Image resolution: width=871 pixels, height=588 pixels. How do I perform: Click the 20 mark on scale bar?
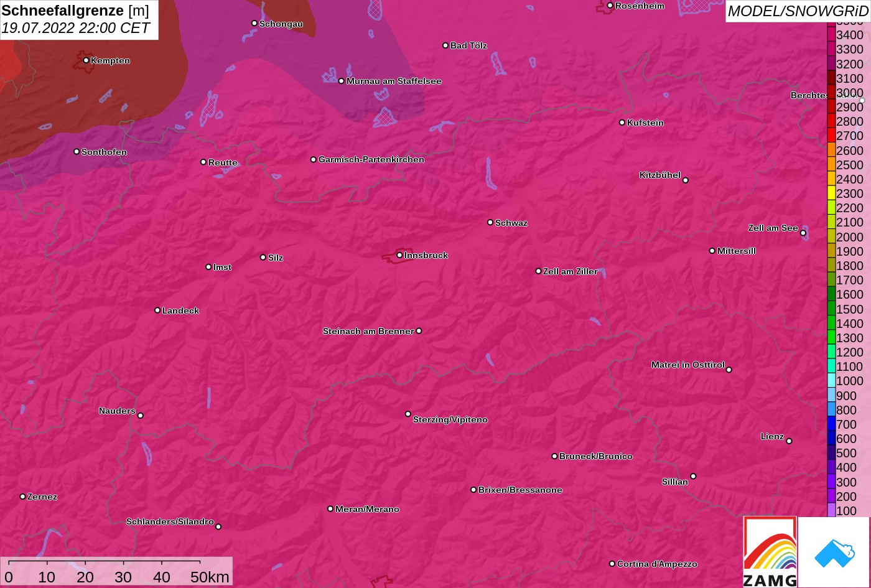(x=85, y=577)
